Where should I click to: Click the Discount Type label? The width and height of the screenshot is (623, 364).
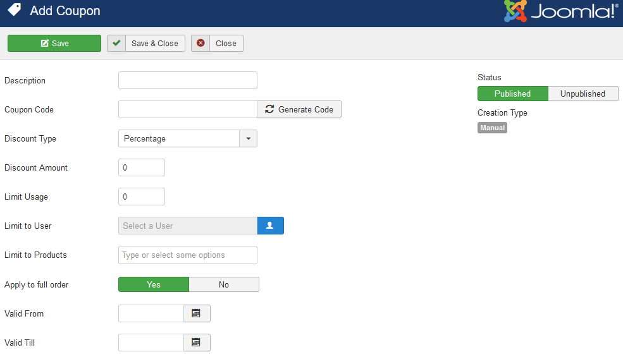30,139
